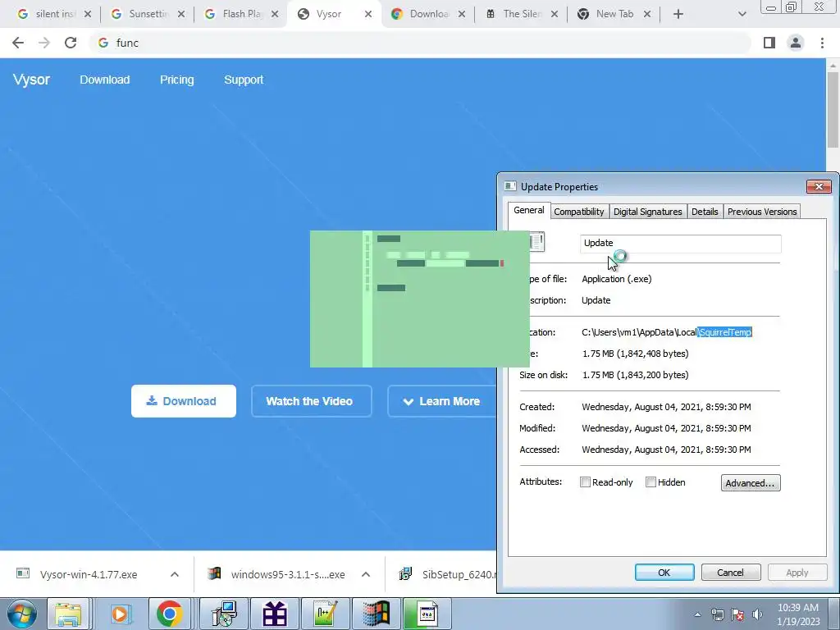Click the page vertical scrollbar thumb

tap(833, 109)
